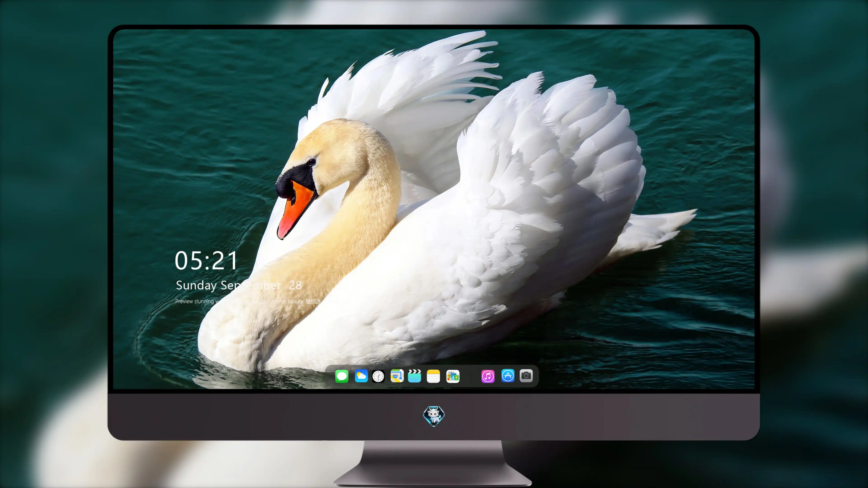868x488 pixels.
Task: Open the Maps app icon
Action: pyautogui.click(x=397, y=376)
